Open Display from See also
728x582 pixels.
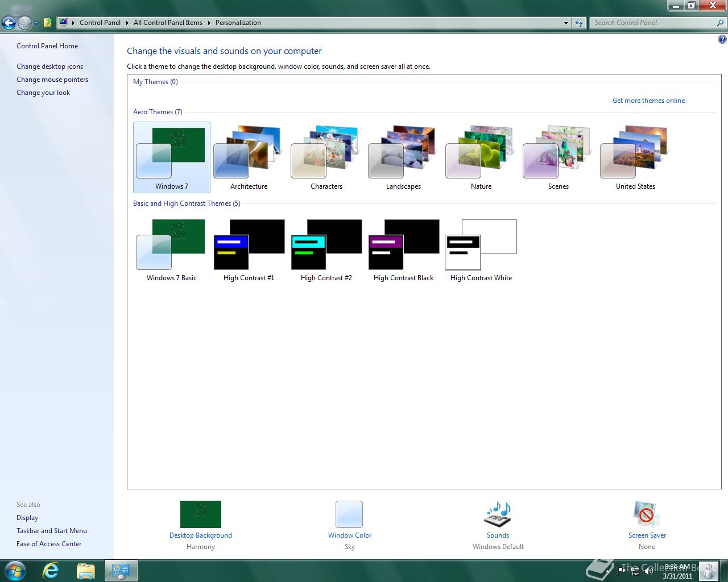click(x=27, y=518)
